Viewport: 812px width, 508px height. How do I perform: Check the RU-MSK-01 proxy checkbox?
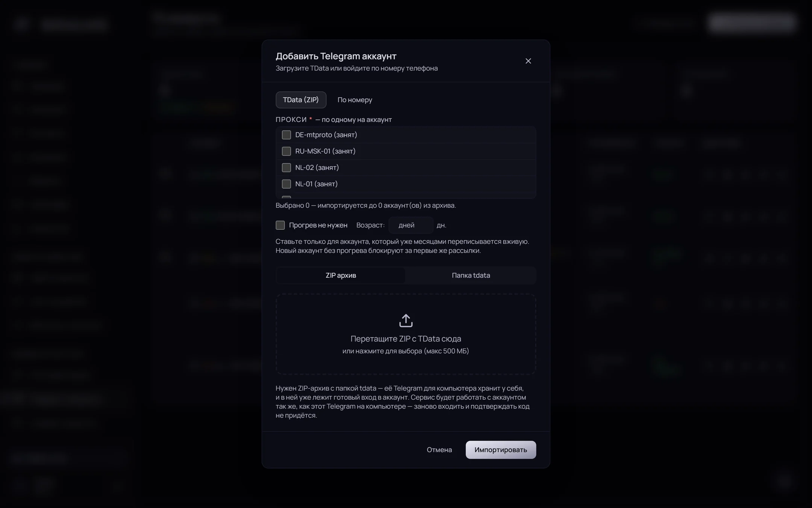pyautogui.click(x=286, y=151)
